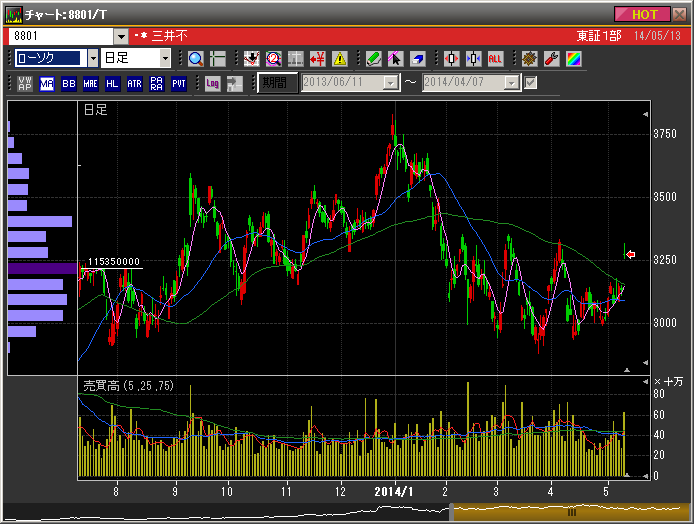Click the 期間 period button

click(277, 83)
